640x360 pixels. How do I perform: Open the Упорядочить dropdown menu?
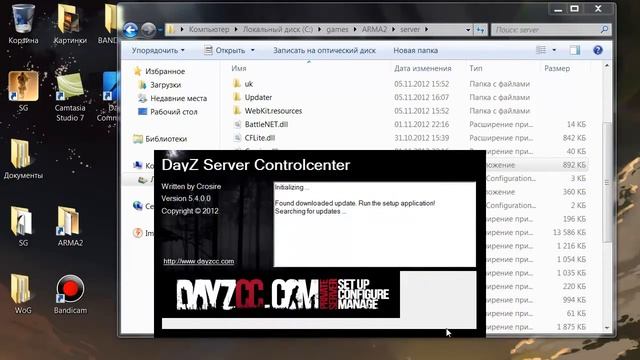158,50
